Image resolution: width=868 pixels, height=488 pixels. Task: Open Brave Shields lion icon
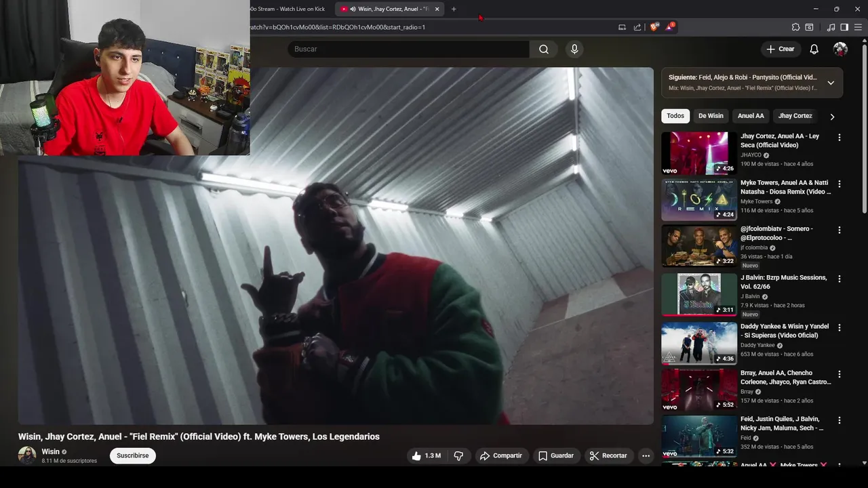654,27
